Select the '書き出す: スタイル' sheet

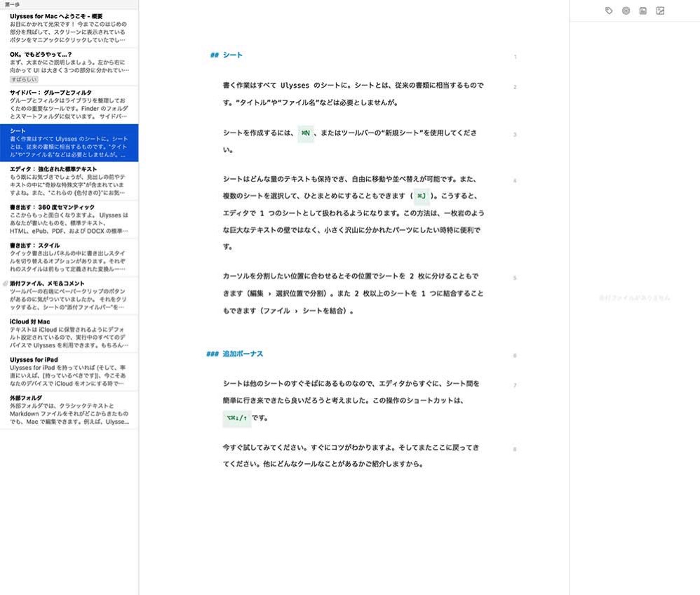[69, 257]
